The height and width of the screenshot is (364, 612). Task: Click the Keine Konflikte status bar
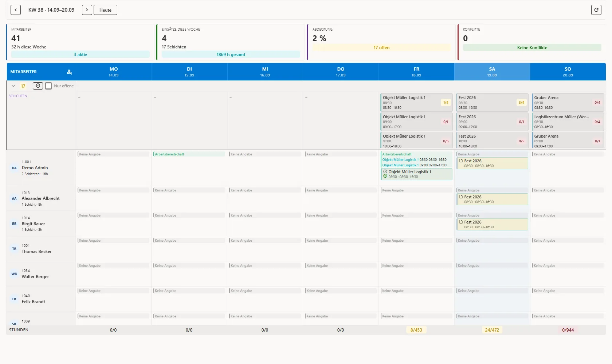click(532, 48)
